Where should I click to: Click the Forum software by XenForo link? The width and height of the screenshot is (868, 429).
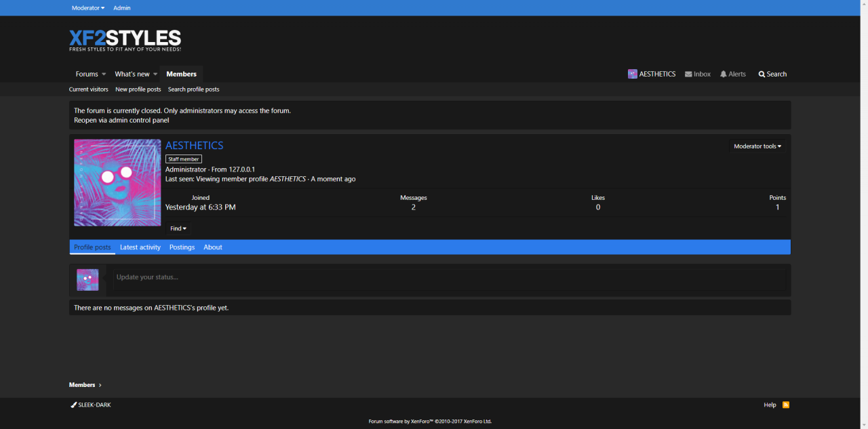430,422
